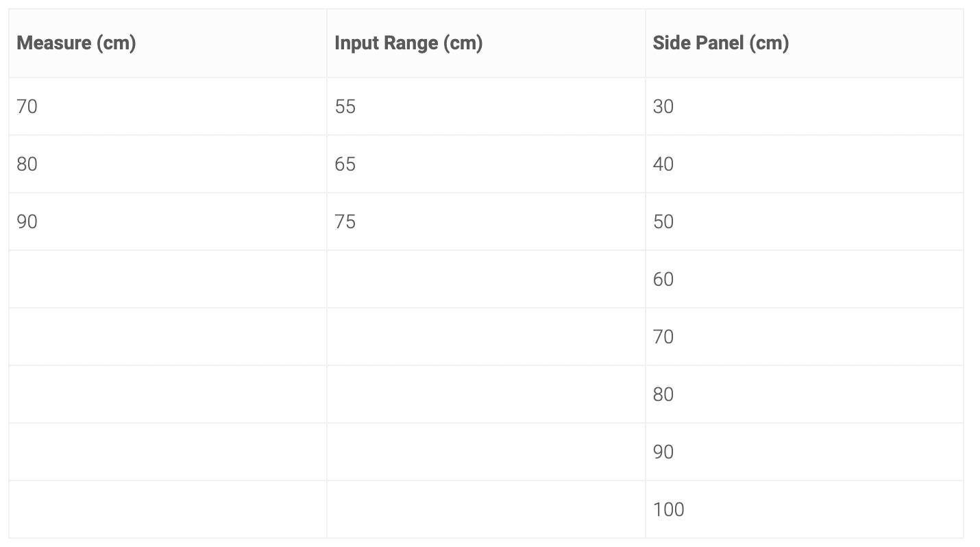Viewport: 980px width, 547px height.
Task: Click the 80 cell in Side Panel
Action: [804, 394]
